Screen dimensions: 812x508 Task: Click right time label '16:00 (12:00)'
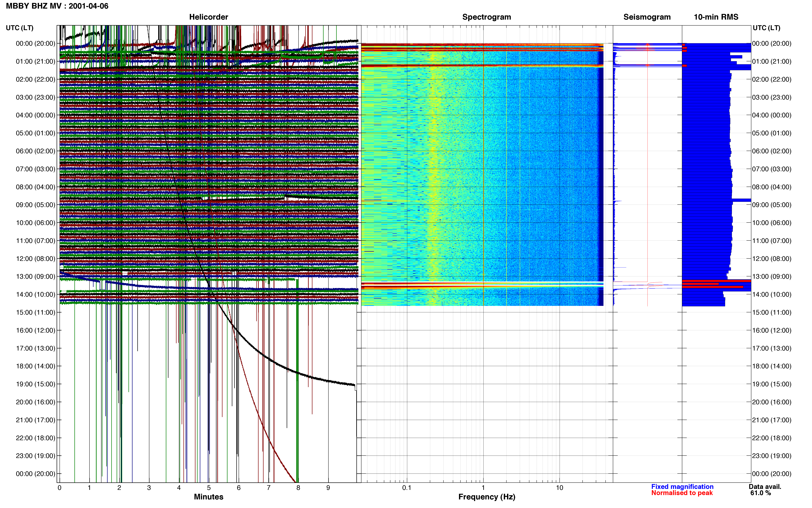click(x=772, y=330)
